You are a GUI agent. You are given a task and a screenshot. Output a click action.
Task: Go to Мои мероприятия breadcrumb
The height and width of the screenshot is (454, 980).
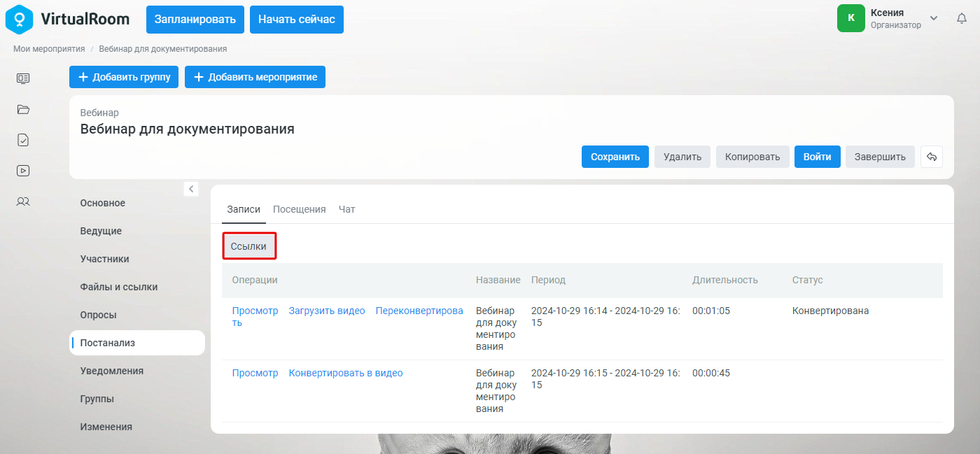tap(49, 49)
